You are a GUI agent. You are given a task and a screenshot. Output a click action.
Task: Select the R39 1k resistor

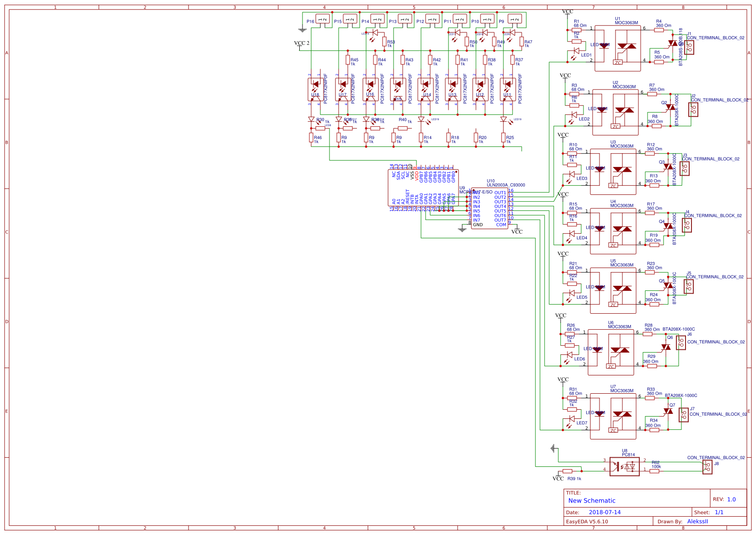click(x=567, y=471)
